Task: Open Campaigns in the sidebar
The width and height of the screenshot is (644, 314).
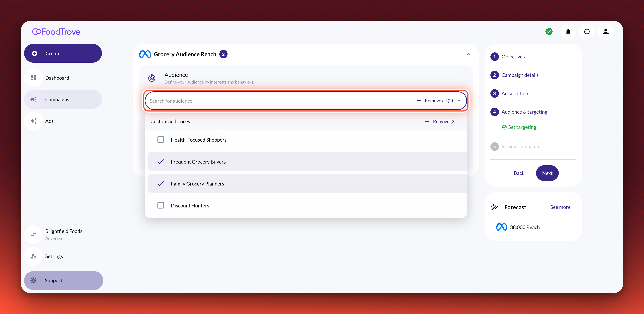Action: [x=63, y=99]
